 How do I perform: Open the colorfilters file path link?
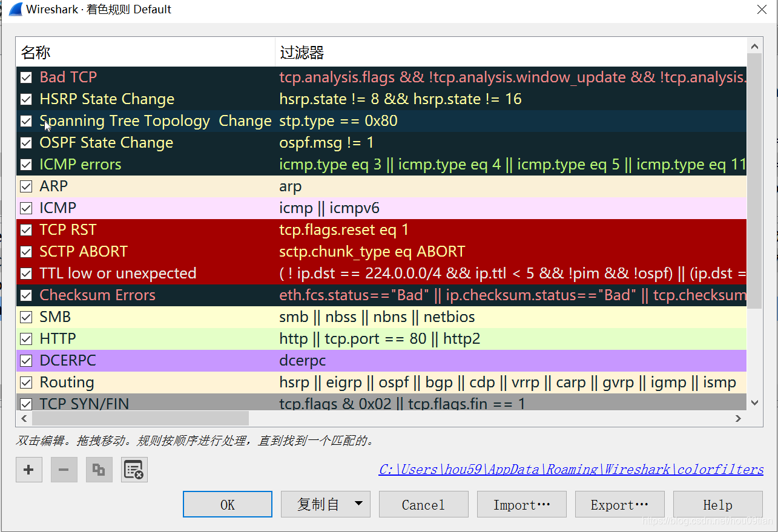(x=571, y=469)
